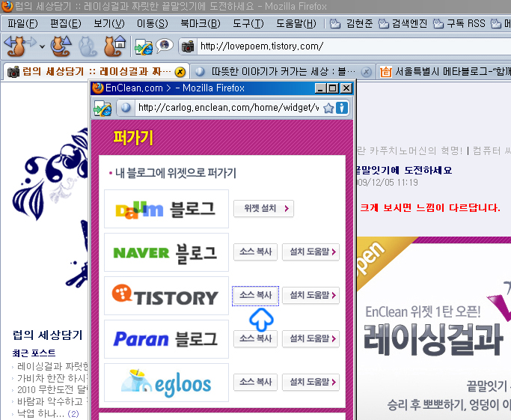Viewport: 511px width, 420px height.
Task: Click the NAVER 블로그 logo
Action: [x=166, y=252]
